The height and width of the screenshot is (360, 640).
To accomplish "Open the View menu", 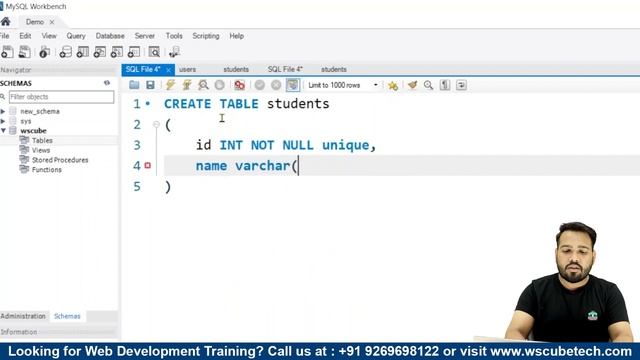I will coord(49,36).
